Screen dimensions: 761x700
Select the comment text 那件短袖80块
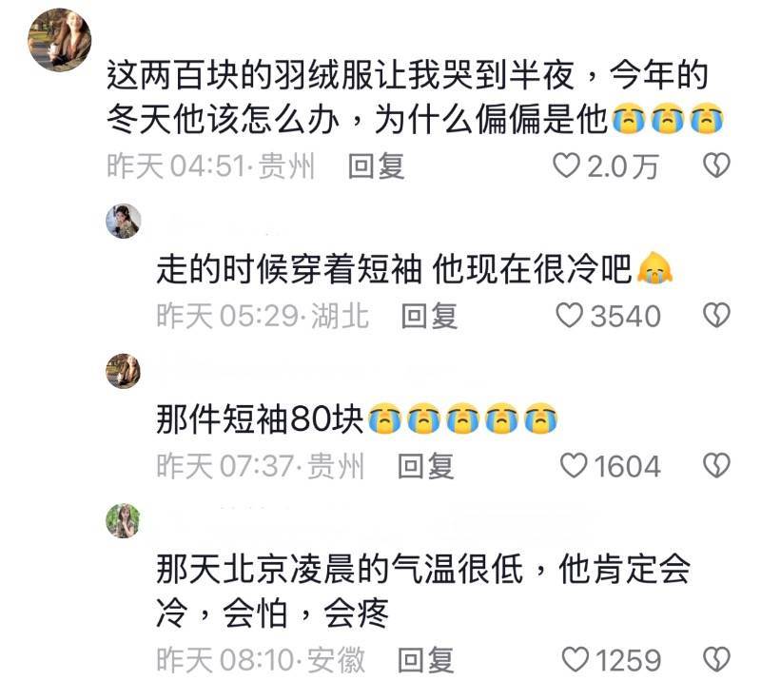pos(260,418)
